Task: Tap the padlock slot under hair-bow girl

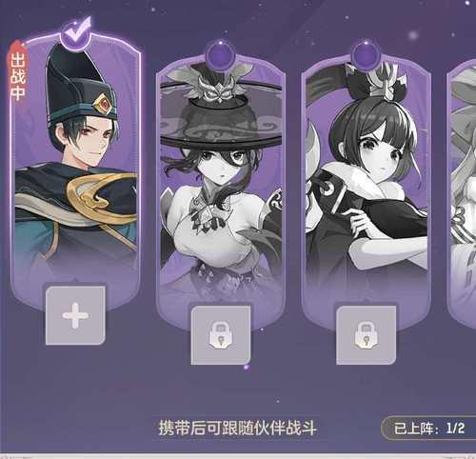Action: pyautogui.click(x=366, y=335)
